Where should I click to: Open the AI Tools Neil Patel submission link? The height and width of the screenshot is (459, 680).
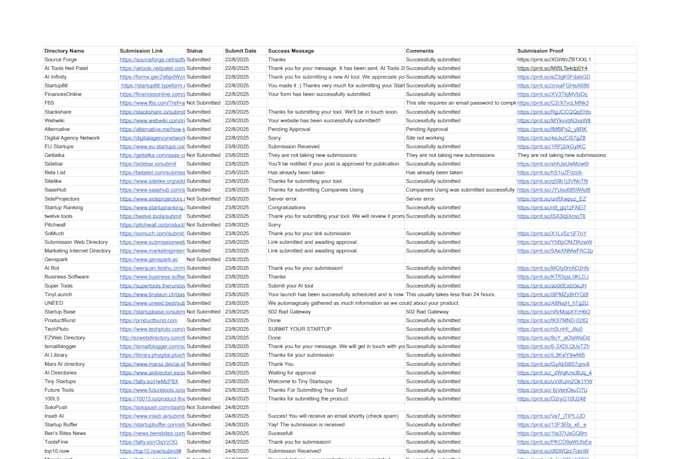pyautogui.click(x=152, y=68)
